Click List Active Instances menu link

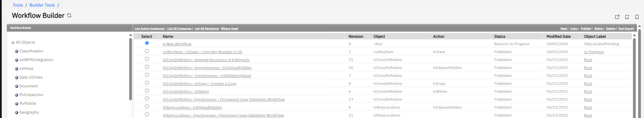pos(149,29)
